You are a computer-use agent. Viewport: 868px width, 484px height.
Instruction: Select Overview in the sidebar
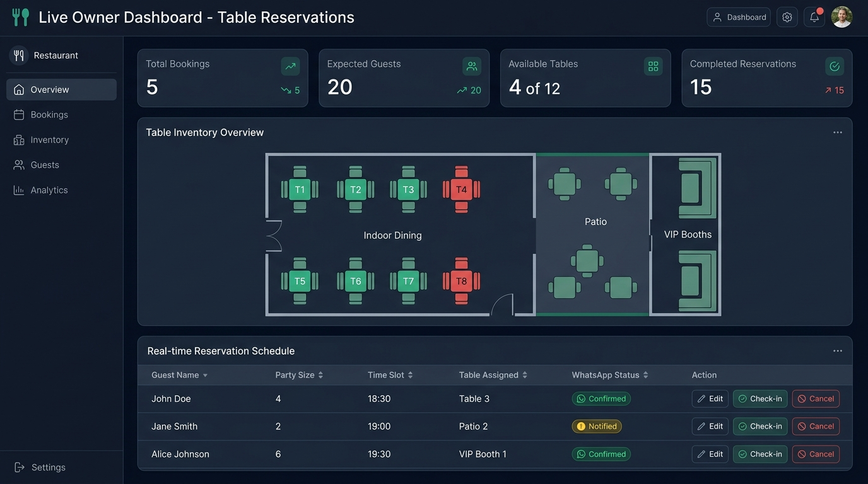pyautogui.click(x=61, y=89)
